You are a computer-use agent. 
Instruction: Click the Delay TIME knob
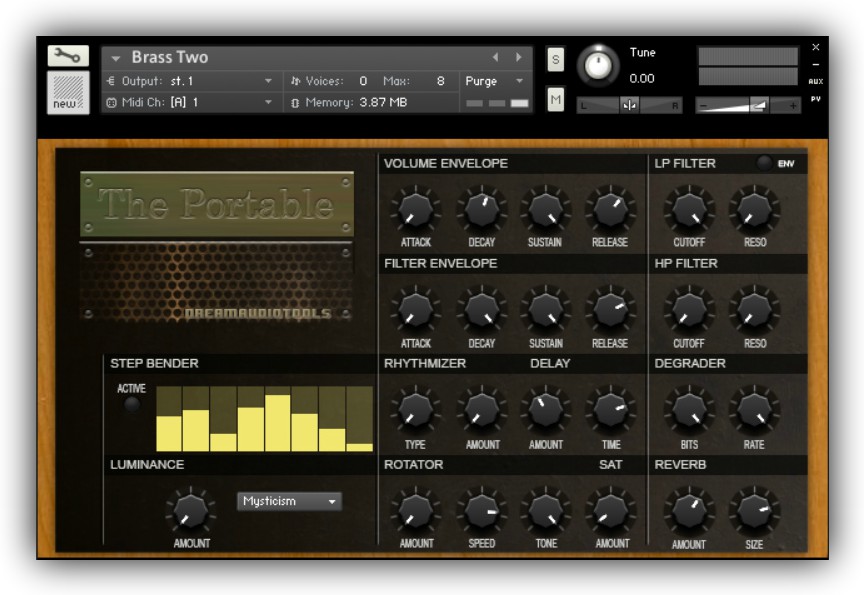(610, 412)
